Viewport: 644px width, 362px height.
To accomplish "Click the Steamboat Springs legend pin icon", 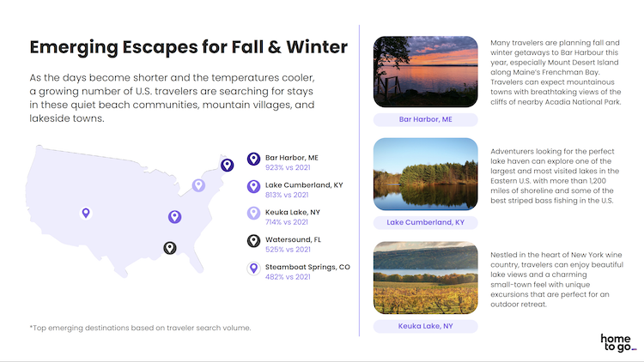I will pyautogui.click(x=253, y=268).
